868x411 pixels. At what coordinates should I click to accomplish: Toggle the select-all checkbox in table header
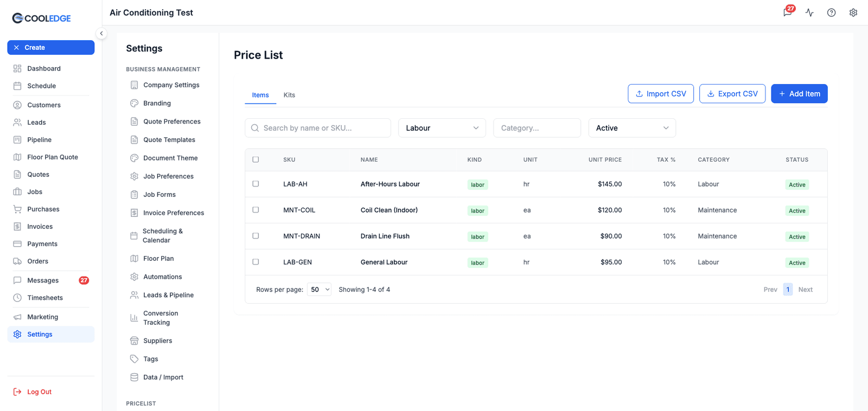pyautogui.click(x=256, y=159)
